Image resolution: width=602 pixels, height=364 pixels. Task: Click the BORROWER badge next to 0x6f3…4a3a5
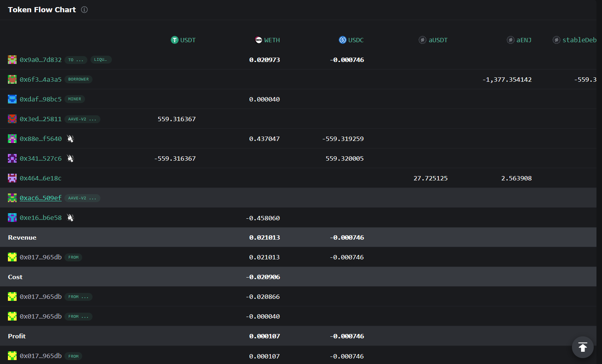click(x=78, y=79)
